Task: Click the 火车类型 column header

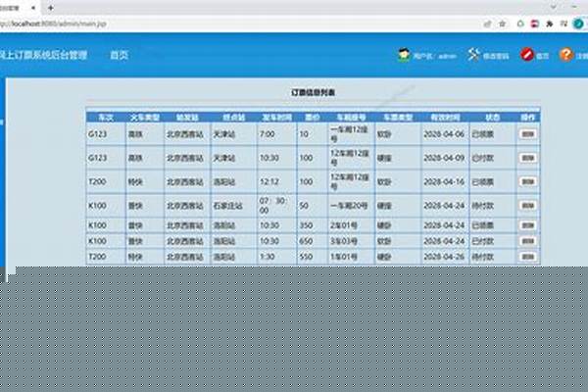Action: [145, 118]
